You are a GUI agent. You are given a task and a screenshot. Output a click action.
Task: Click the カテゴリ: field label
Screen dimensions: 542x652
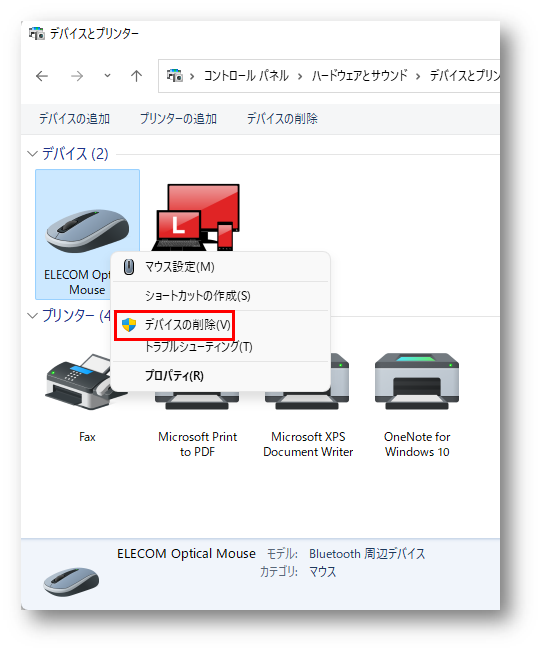pos(279,572)
